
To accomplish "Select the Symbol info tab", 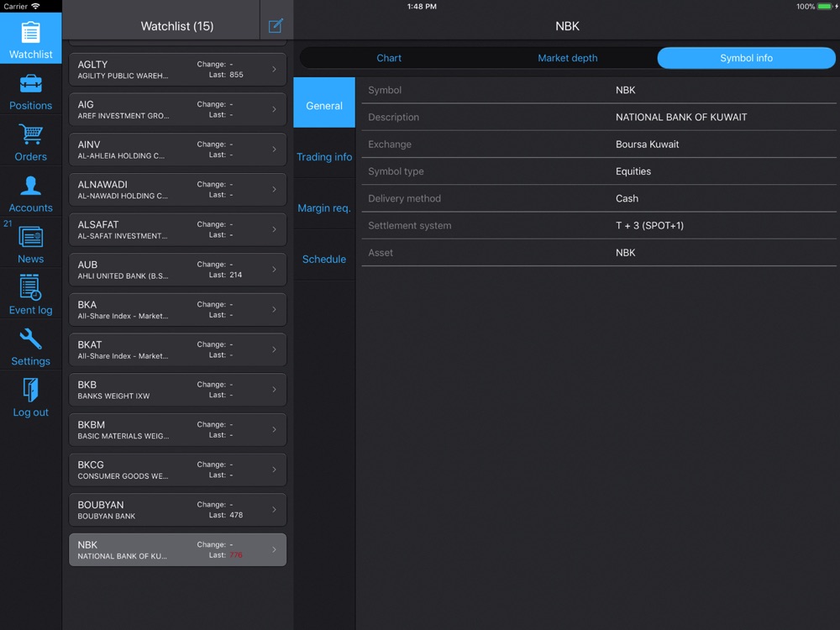I will pyautogui.click(x=746, y=58).
